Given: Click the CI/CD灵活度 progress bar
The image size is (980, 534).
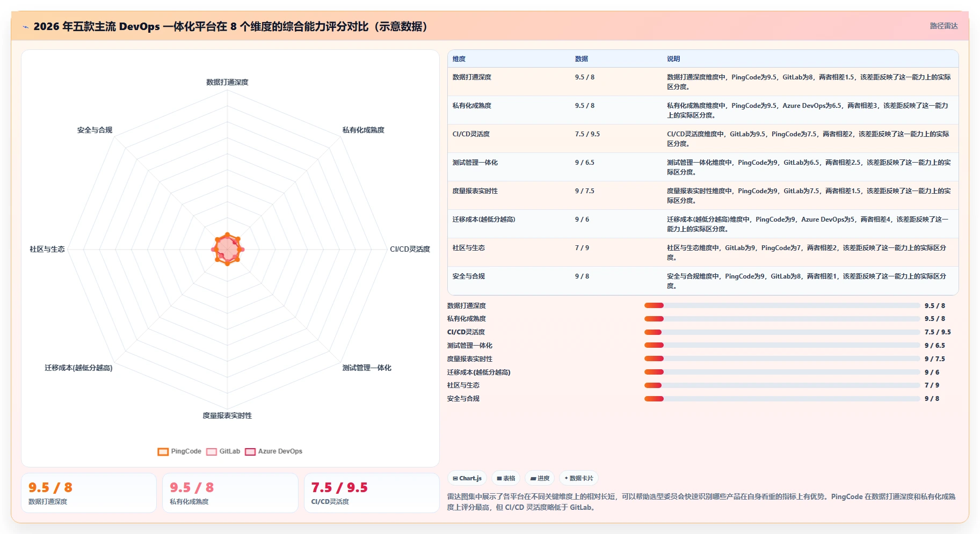Looking at the screenshot, I should (782, 332).
